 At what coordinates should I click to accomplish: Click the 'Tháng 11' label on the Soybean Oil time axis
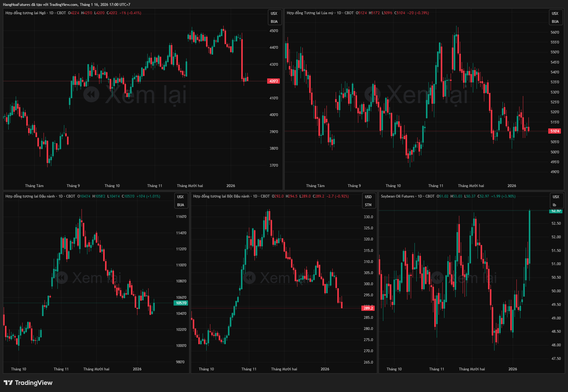pyautogui.click(x=436, y=369)
